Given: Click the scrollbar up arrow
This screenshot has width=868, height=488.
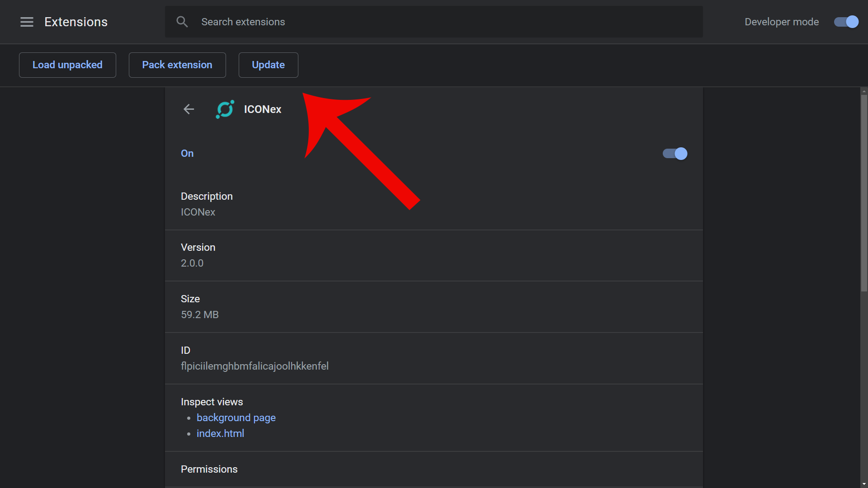Looking at the screenshot, I should click(x=864, y=91).
